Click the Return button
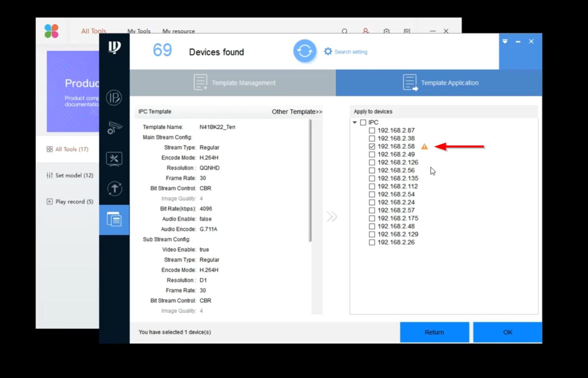This screenshot has width=588, height=378. 435,332
